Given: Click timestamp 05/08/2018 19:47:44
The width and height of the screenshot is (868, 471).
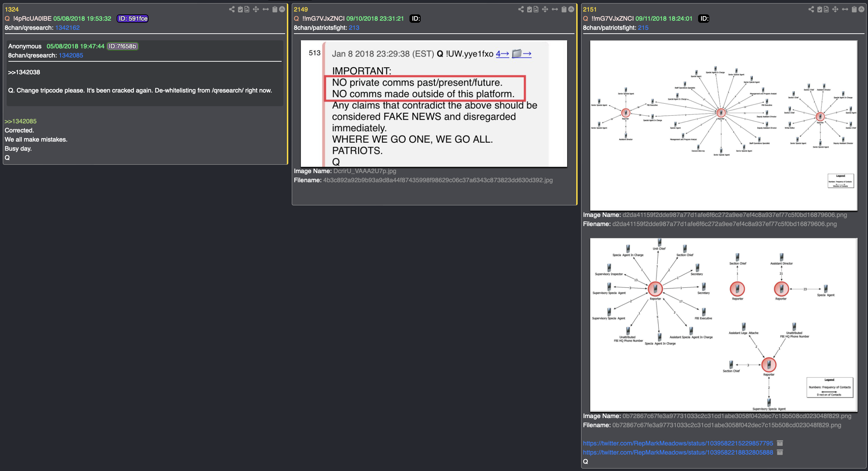Looking at the screenshot, I should [x=76, y=46].
